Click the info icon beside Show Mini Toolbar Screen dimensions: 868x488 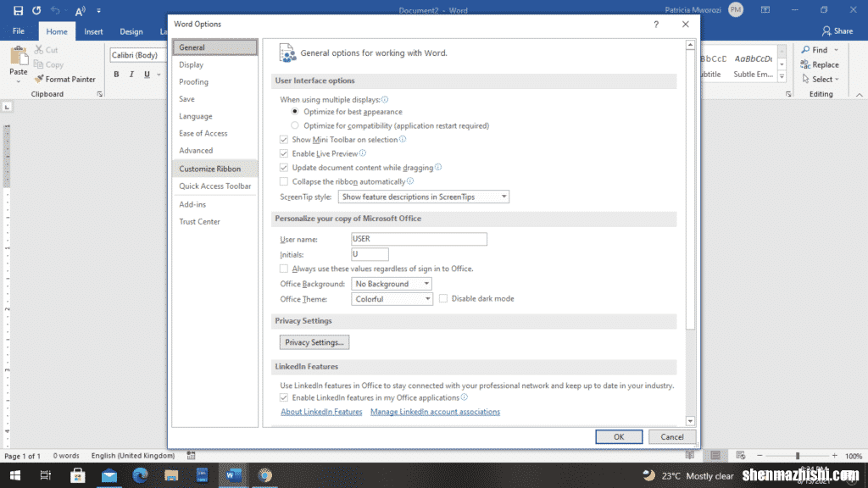[403, 139]
